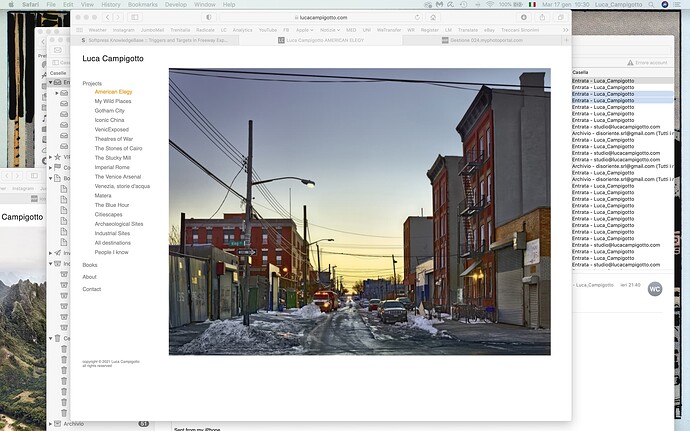This screenshot has width=690, height=431.
Task: Open the Contact page
Action: pos(92,289)
